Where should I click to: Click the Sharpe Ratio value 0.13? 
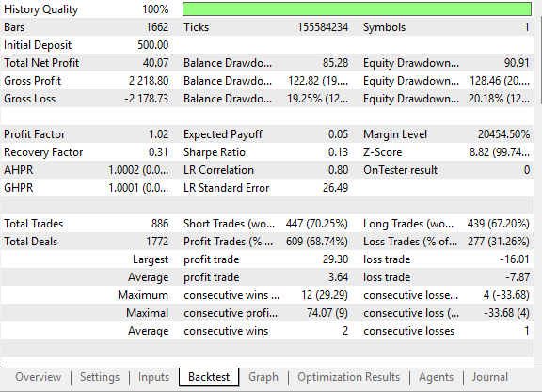(x=338, y=152)
